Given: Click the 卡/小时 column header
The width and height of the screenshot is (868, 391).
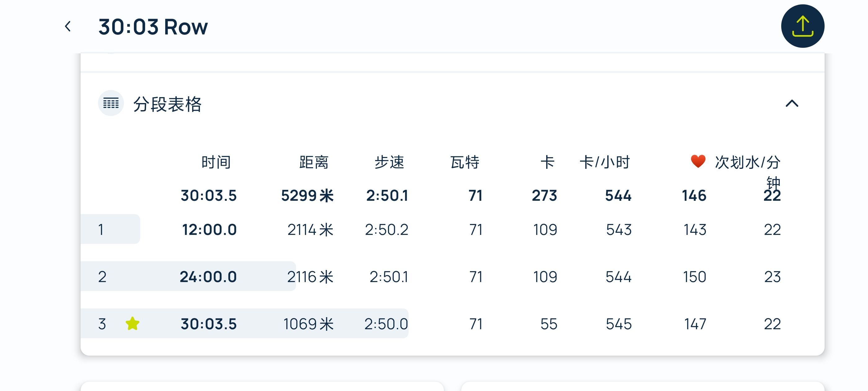Looking at the screenshot, I should (x=604, y=162).
